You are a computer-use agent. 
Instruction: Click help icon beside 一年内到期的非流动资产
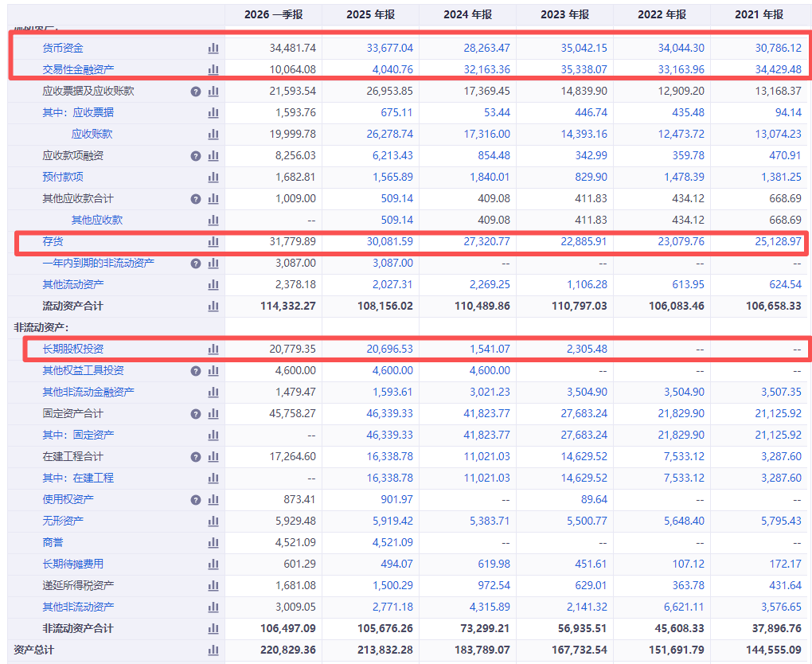(196, 264)
